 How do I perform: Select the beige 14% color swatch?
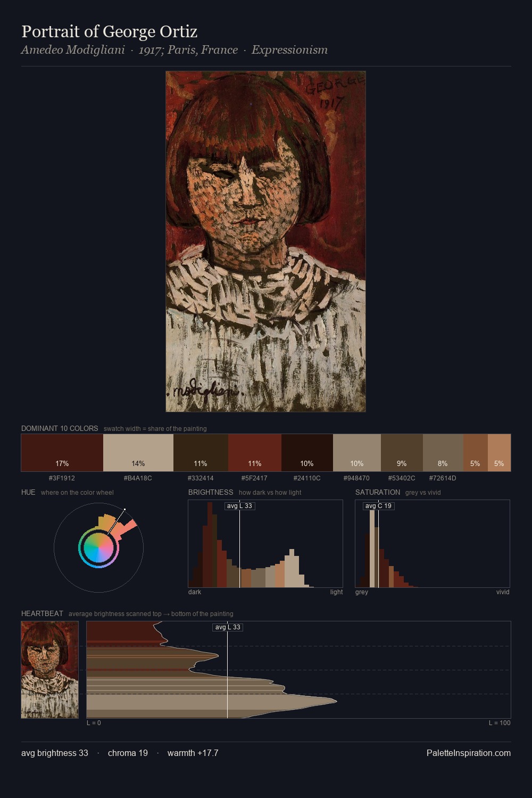pyautogui.click(x=138, y=453)
